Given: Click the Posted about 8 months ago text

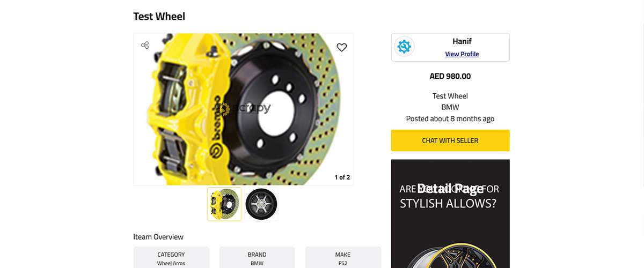Looking at the screenshot, I should 450,118.
